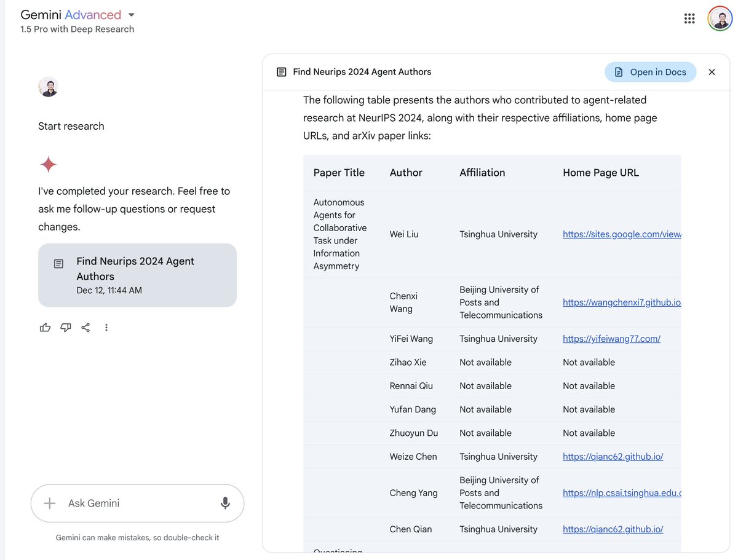Activate the microphone for voice input

pyautogui.click(x=225, y=503)
